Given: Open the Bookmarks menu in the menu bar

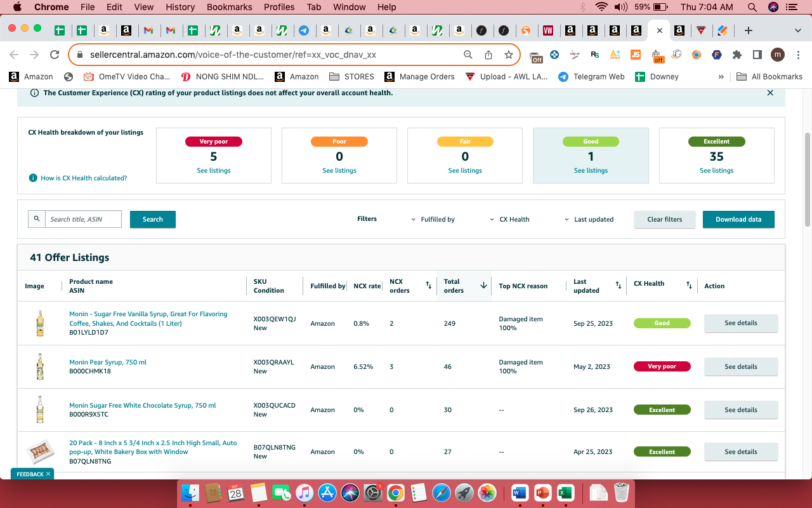Looking at the screenshot, I should (230, 7).
